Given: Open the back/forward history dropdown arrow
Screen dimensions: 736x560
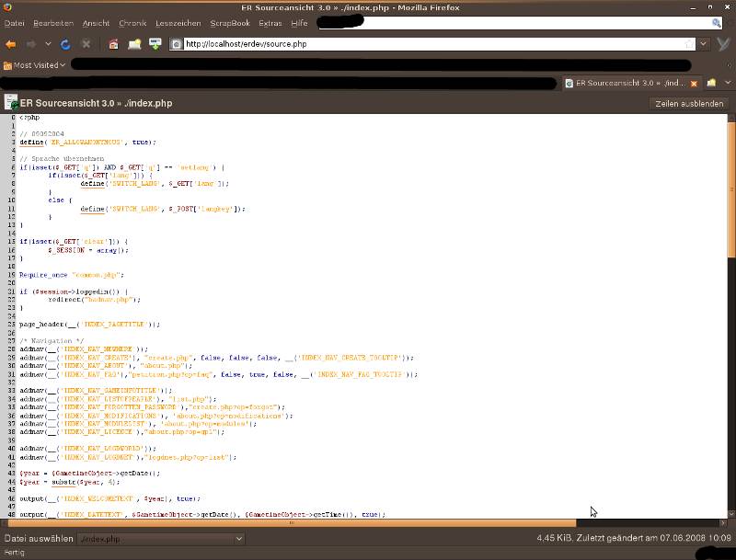Looking at the screenshot, I should click(48, 44).
